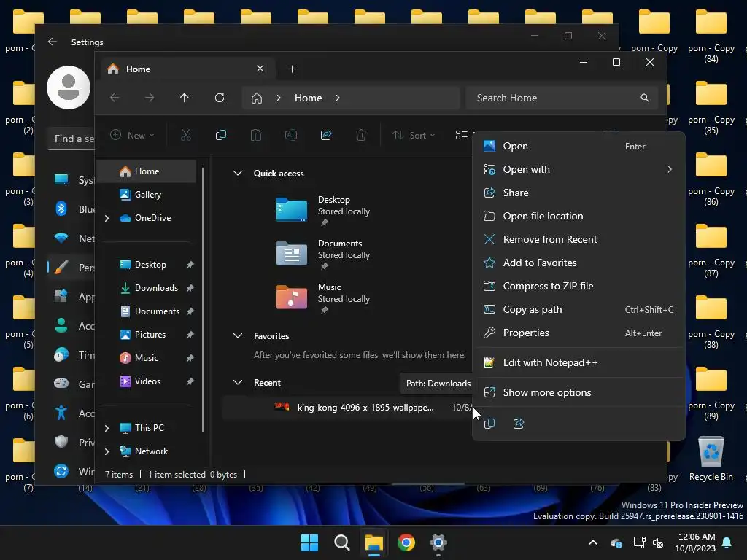This screenshot has width=747, height=560.
Task: Refresh the Home folder view
Action: coord(220,98)
